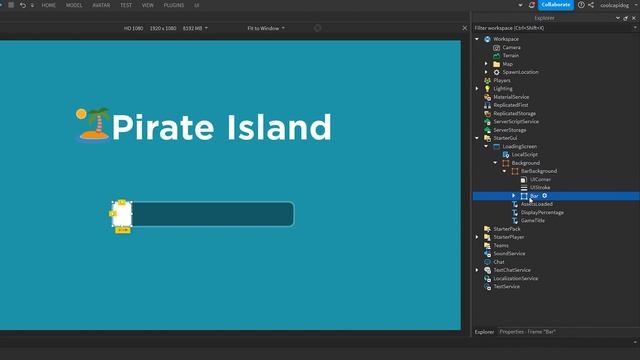Switch to the HOME ribbon tab

(x=49, y=5)
